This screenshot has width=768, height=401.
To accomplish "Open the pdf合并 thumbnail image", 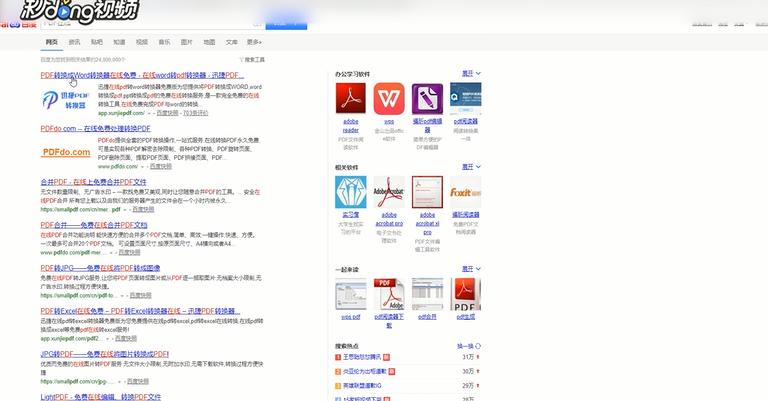I will (427, 294).
